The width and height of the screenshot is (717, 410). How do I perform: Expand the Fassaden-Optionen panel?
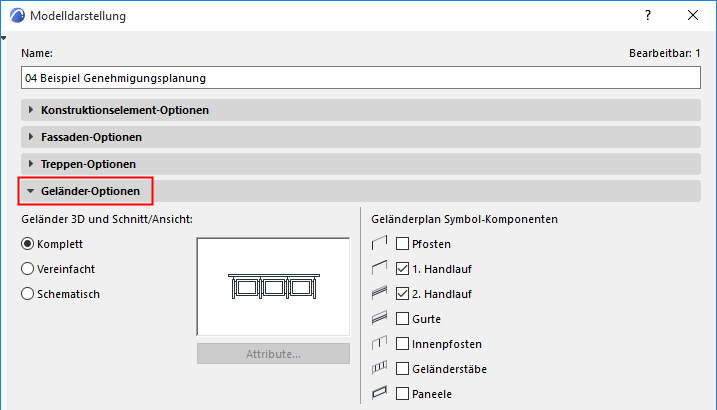point(91,137)
